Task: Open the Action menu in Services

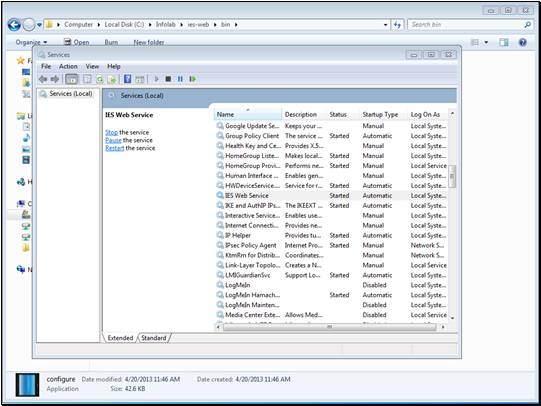Action: 68,66
